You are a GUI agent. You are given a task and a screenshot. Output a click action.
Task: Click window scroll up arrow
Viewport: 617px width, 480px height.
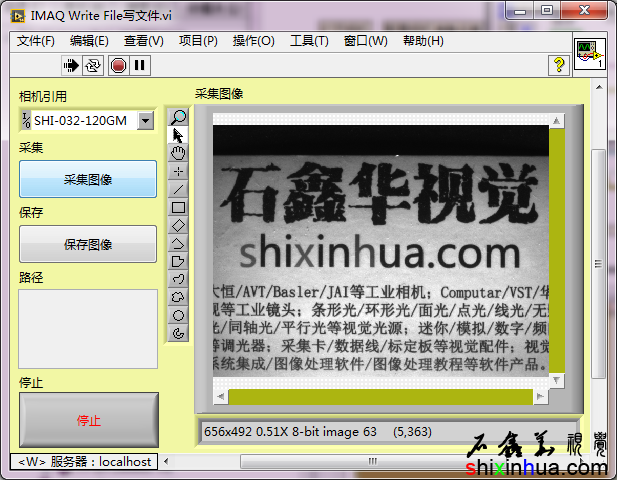tap(599, 87)
